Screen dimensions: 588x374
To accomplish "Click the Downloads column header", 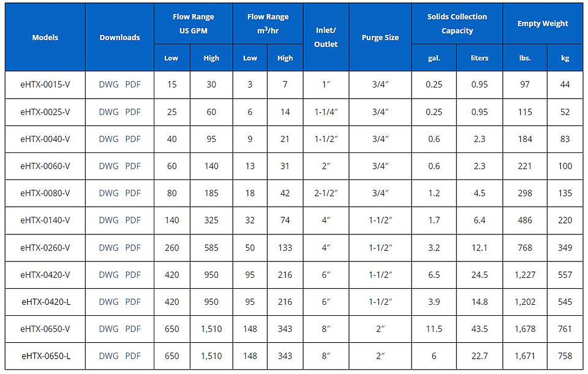I will click(x=119, y=37).
